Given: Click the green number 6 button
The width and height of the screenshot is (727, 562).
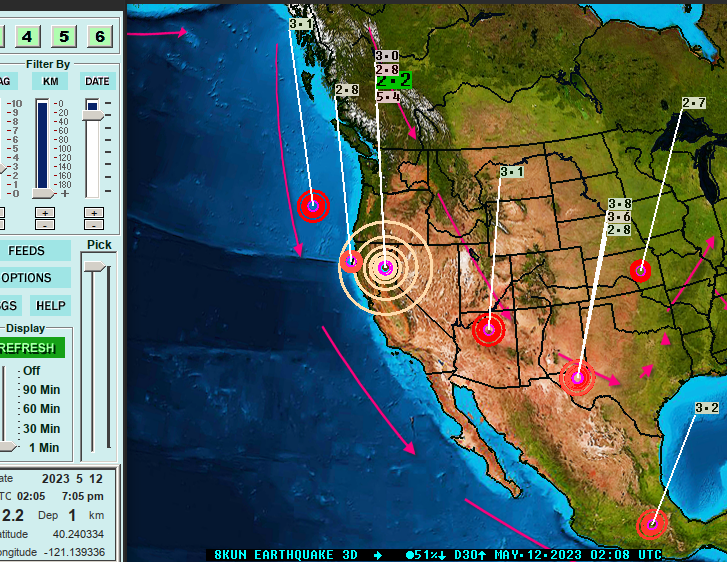Looking at the screenshot, I should point(100,37).
